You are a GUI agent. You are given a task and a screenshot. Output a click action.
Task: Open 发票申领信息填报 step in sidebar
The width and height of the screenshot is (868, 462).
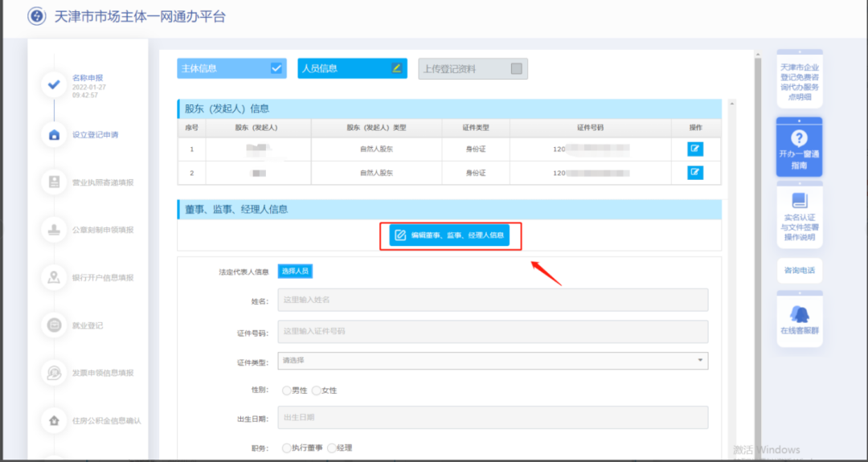103,373
